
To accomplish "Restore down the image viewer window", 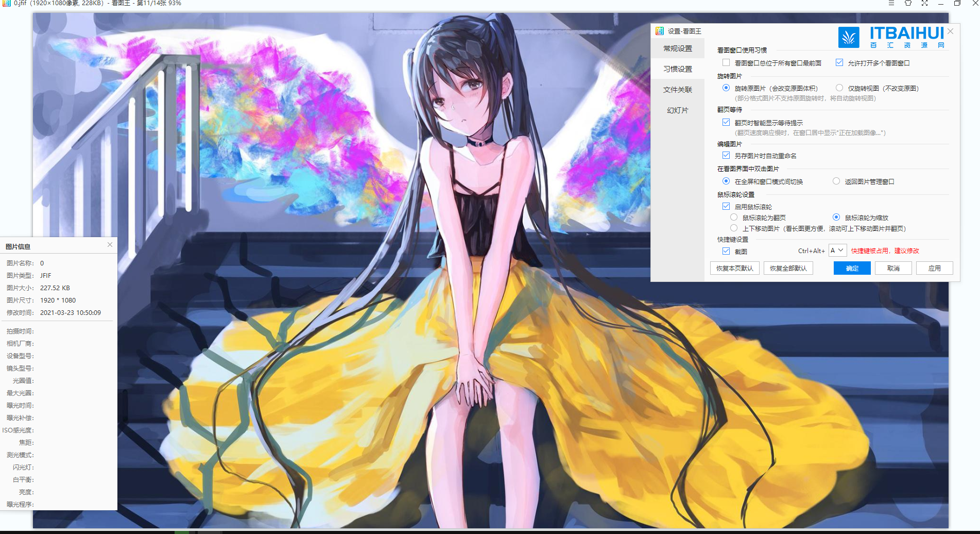I will pyautogui.click(x=957, y=3).
